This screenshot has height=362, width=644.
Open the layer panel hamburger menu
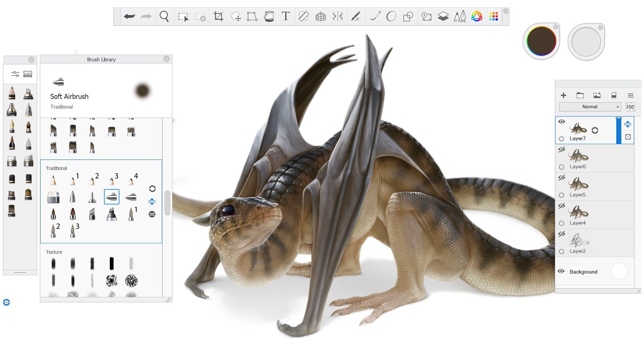pyautogui.click(x=630, y=95)
